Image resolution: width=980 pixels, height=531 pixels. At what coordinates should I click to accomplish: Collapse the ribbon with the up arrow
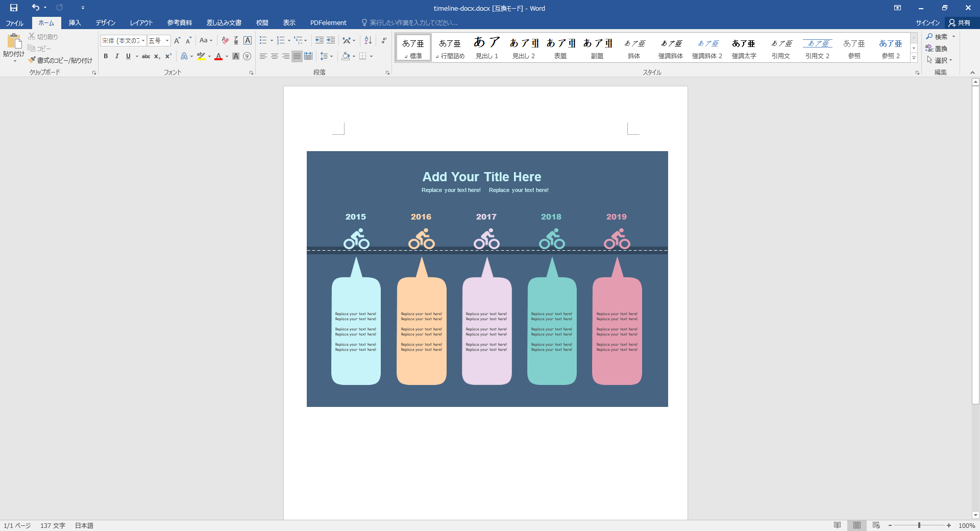click(972, 73)
